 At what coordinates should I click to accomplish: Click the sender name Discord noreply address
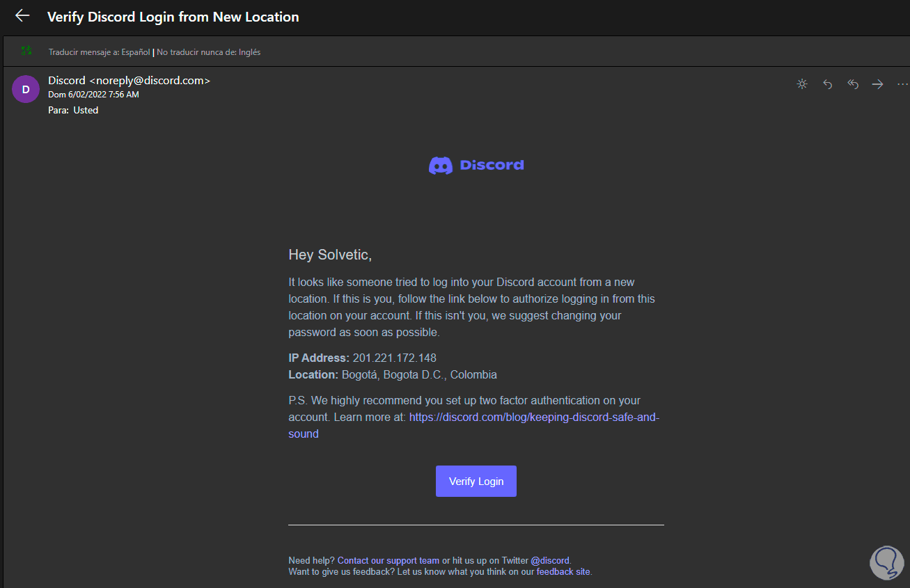pos(129,81)
